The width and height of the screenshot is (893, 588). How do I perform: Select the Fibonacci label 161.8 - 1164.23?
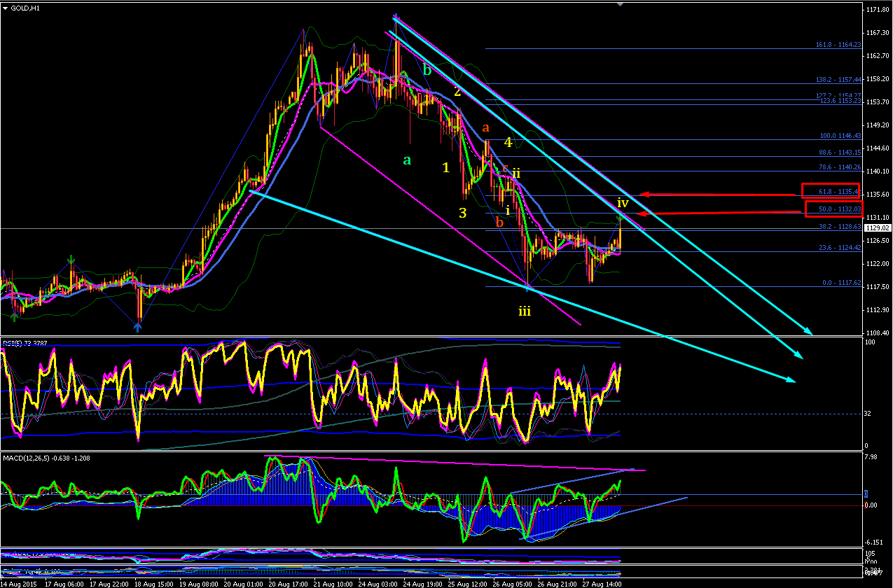tap(838, 45)
